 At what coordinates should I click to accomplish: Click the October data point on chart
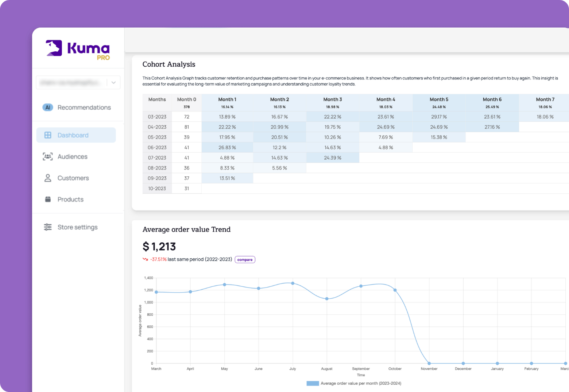pyautogui.click(x=395, y=290)
